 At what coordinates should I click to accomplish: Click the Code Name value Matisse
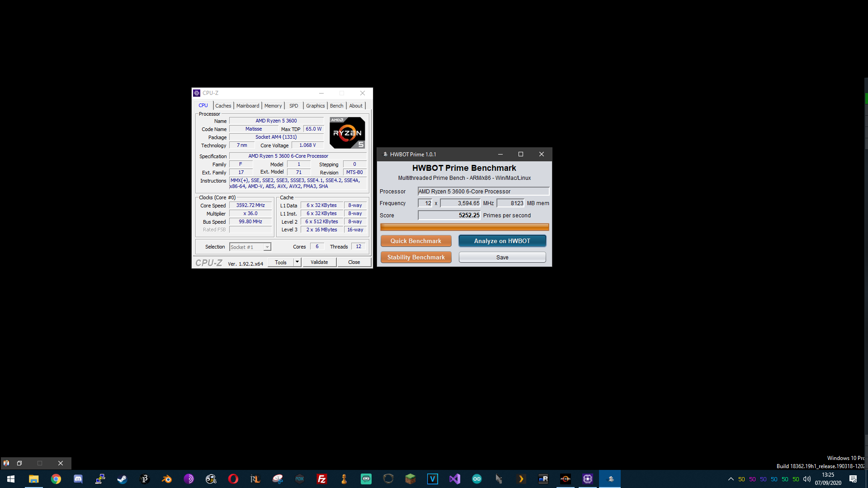pyautogui.click(x=254, y=129)
